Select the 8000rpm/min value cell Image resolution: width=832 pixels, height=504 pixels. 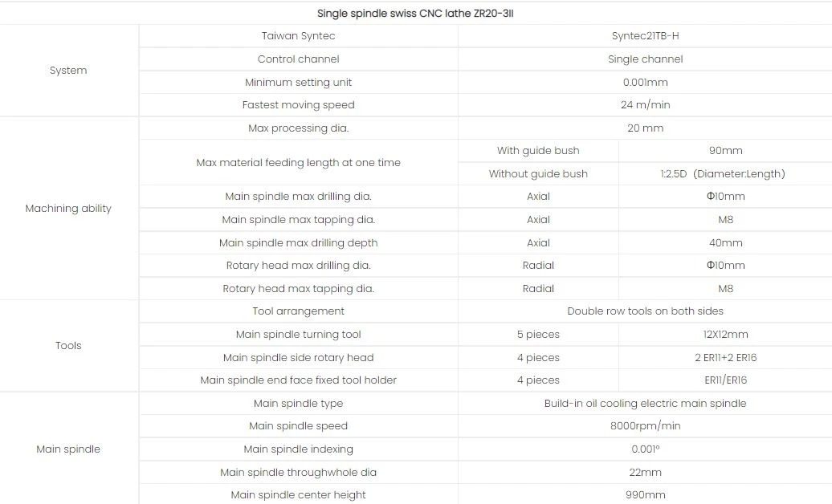click(645, 426)
